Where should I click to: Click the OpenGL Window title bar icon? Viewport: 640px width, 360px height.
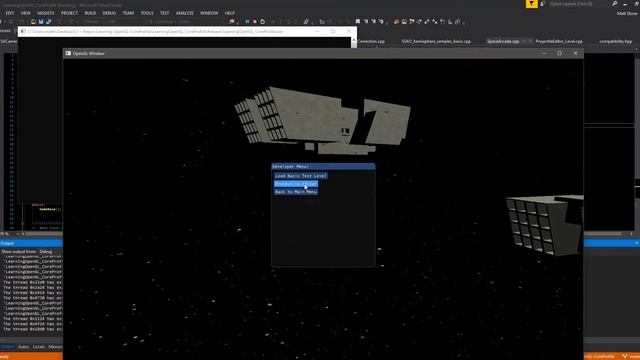click(x=68, y=53)
